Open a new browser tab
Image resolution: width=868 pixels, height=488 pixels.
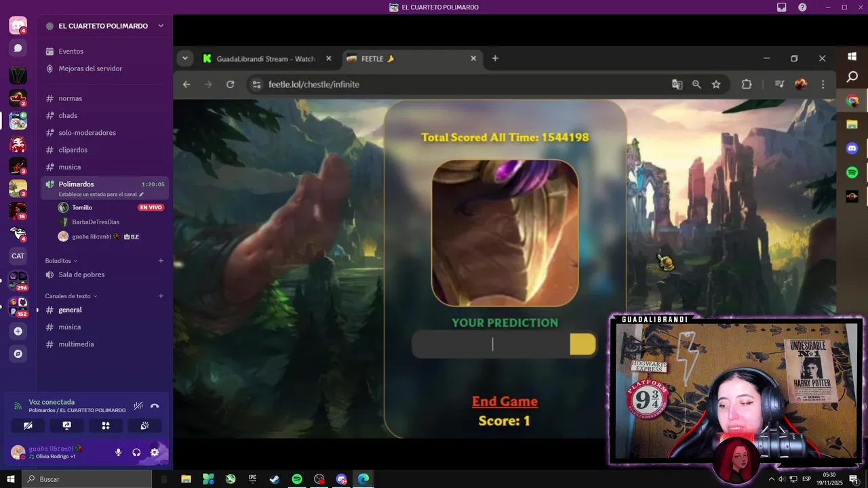(495, 58)
